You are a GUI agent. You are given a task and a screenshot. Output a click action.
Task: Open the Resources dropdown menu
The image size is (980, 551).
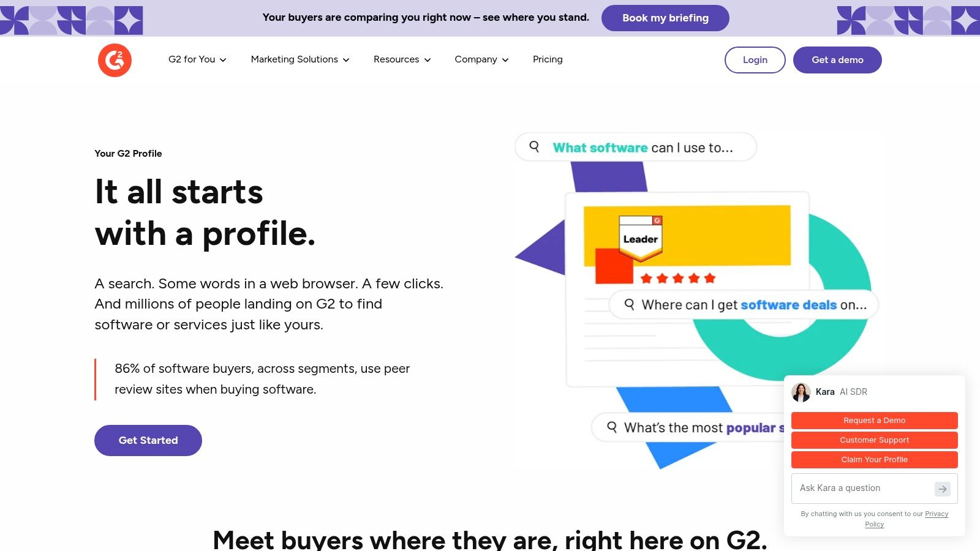(402, 59)
